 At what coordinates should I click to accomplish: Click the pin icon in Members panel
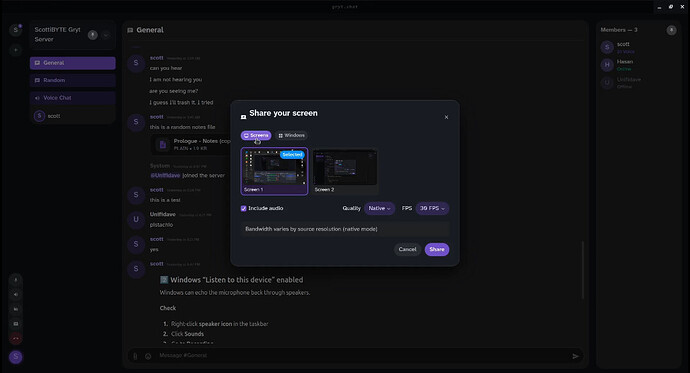(671, 30)
